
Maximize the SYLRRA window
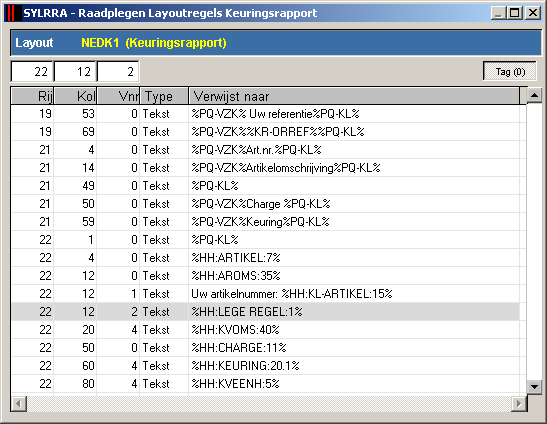[514, 13]
